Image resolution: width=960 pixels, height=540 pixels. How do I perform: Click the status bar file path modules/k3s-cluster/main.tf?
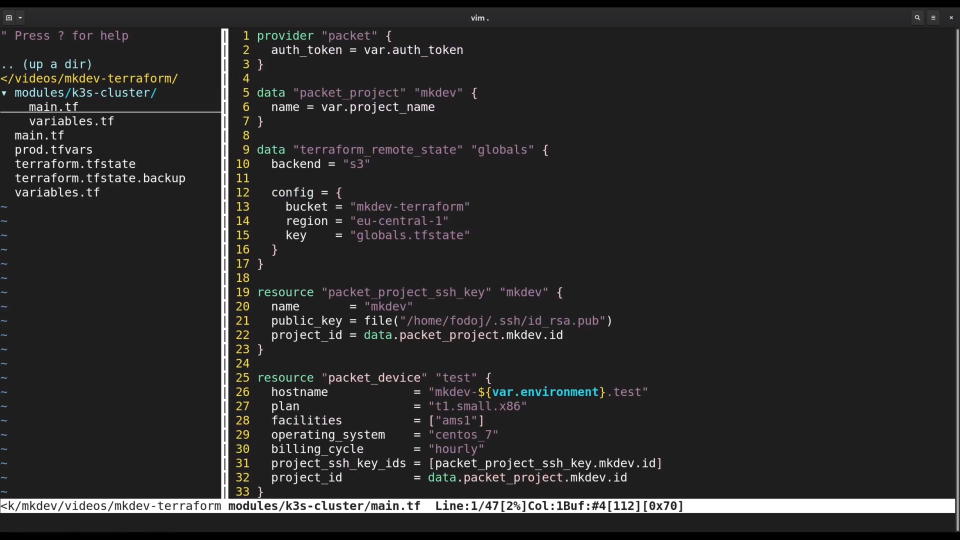coord(324,506)
